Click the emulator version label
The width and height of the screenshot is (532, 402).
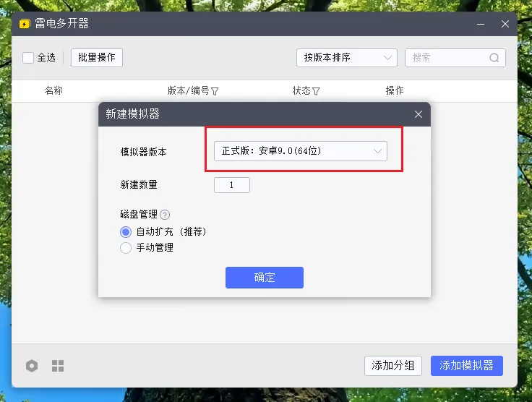point(144,152)
